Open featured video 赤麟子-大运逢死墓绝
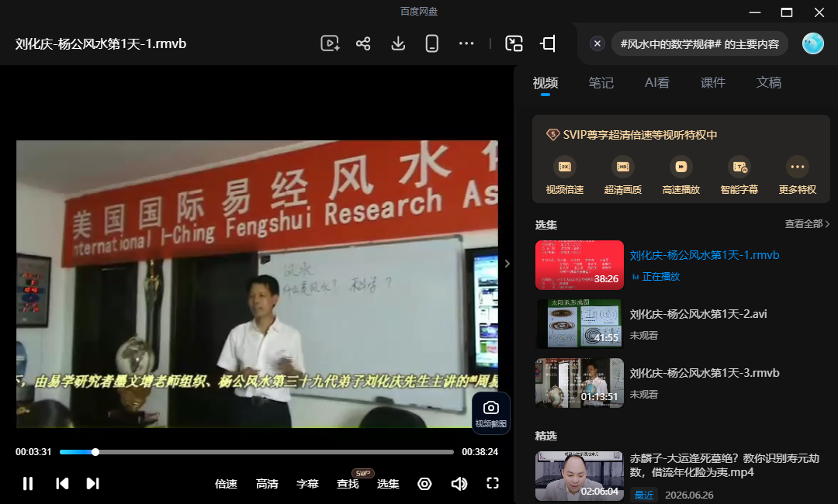This screenshot has height=504, width=838. [x=724, y=465]
